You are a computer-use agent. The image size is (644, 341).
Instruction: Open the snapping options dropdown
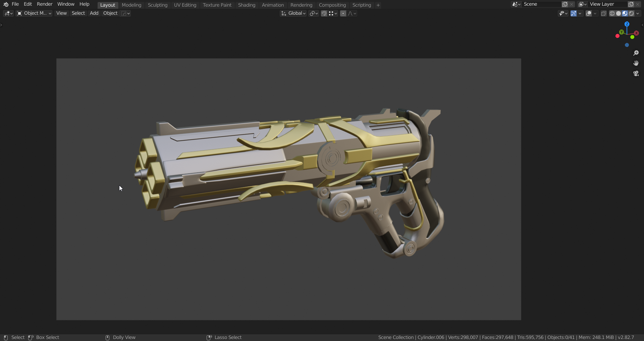point(333,13)
